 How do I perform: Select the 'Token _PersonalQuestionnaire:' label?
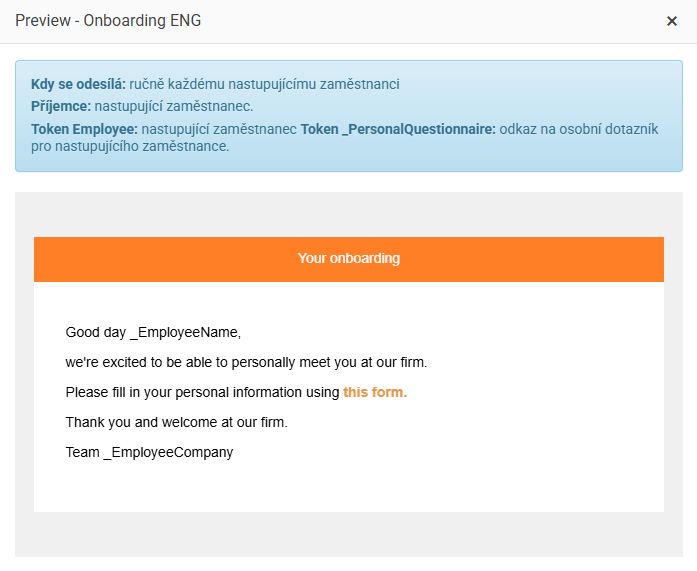(398, 129)
